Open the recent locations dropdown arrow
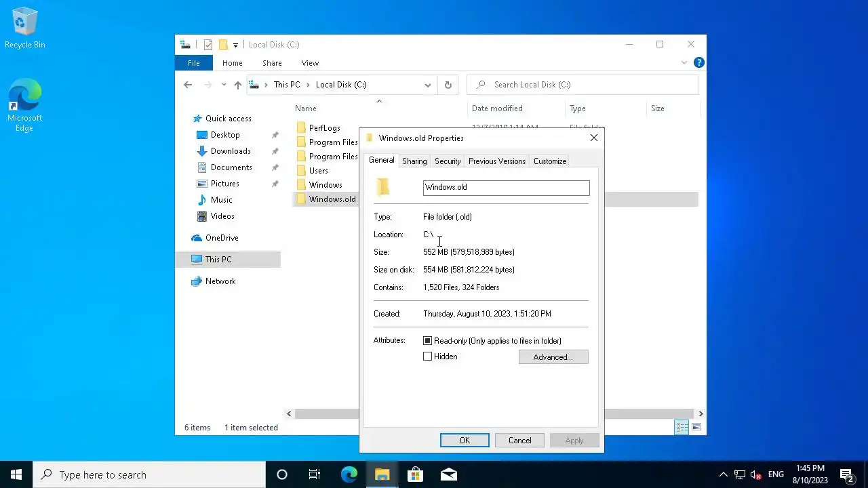868x488 pixels. 224,85
